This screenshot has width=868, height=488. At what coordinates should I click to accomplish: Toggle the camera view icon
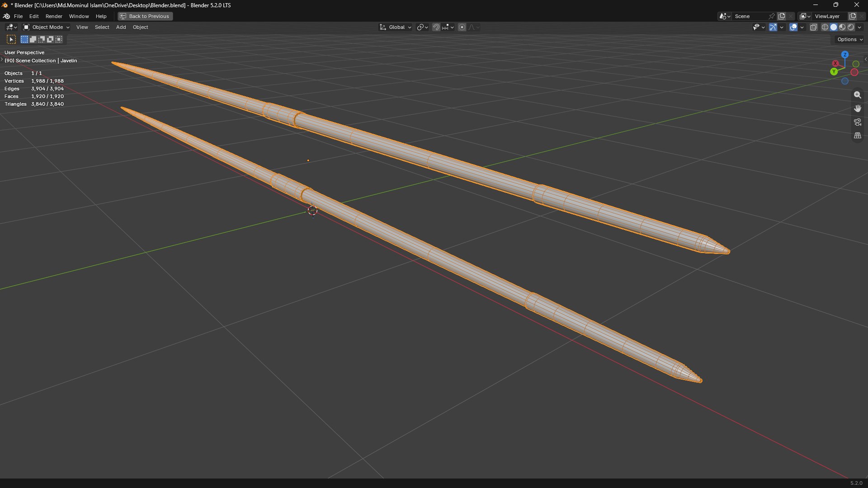point(857,122)
